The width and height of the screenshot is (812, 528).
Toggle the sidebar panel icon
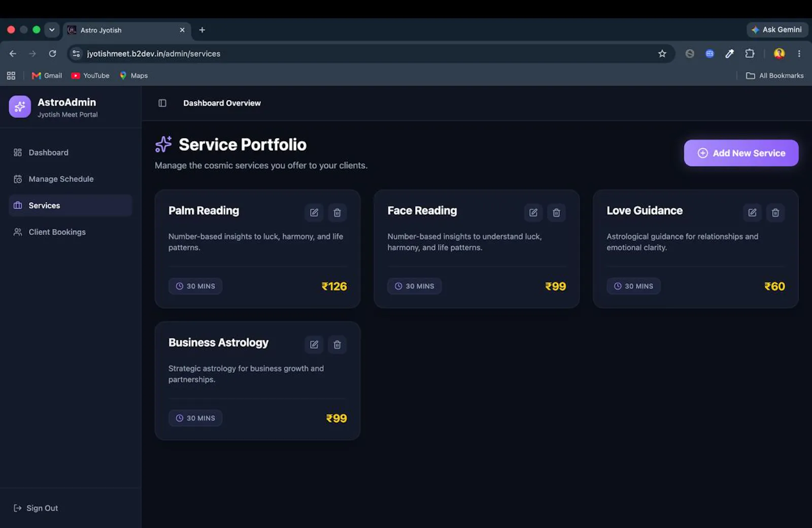[162, 103]
